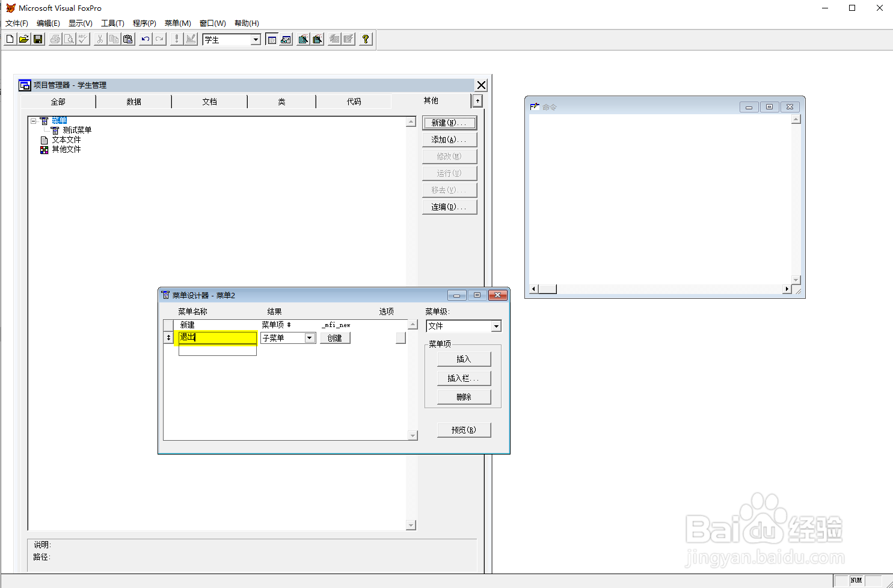
Task: Click the Project Manager title bar icon
Action: pos(25,85)
